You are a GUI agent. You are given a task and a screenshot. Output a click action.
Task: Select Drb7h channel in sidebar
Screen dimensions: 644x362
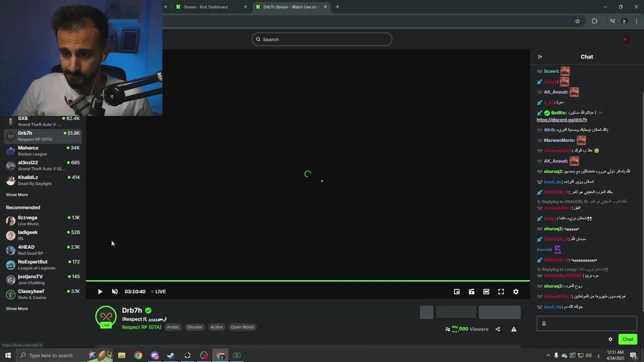coord(43,136)
